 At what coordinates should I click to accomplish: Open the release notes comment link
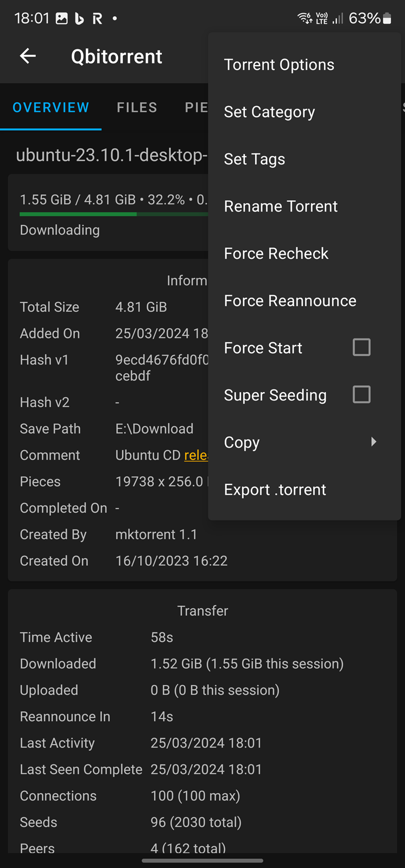[x=195, y=455]
